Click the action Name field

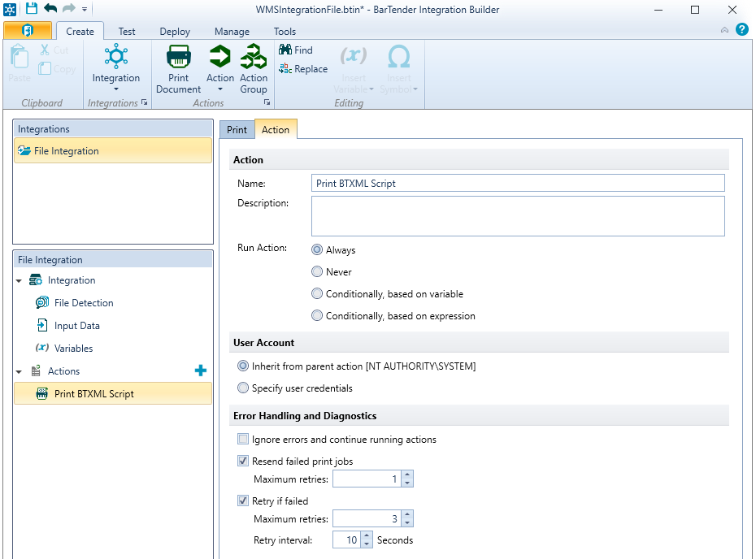click(x=517, y=183)
